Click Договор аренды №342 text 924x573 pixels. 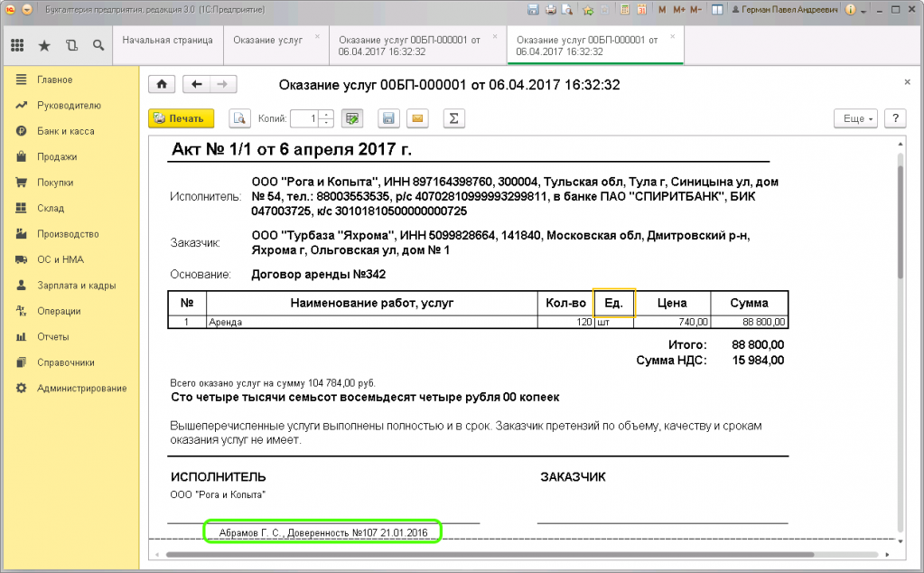318,274
